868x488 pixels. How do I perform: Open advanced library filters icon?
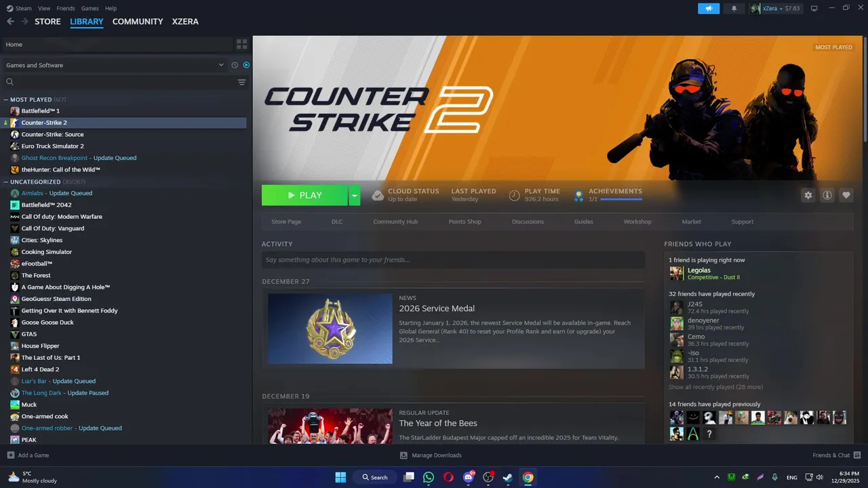(x=241, y=82)
